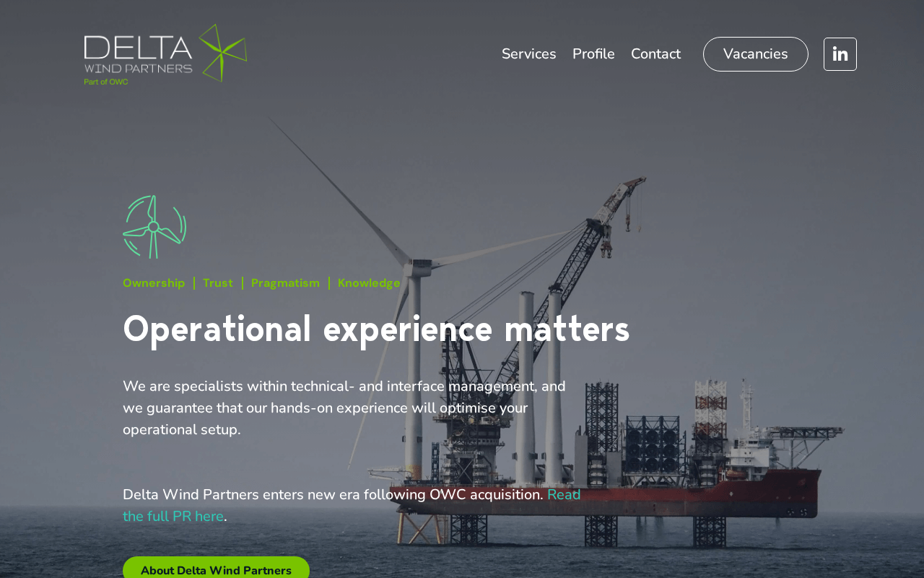
Task: Click the paragraph about technical and interface management
Action: [x=344, y=407]
